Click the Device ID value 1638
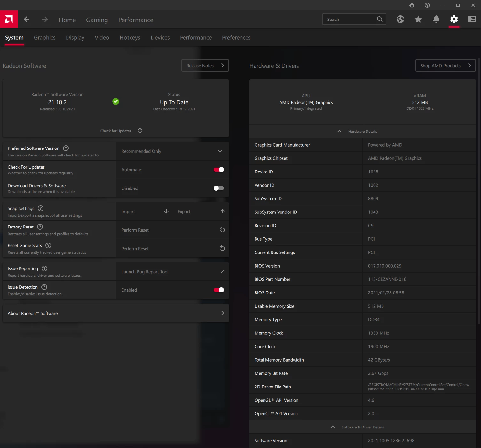The image size is (481, 448). click(373, 172)
